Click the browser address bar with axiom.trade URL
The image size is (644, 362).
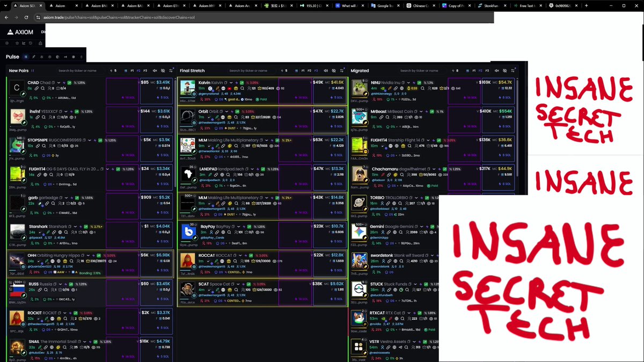(263, 17)
